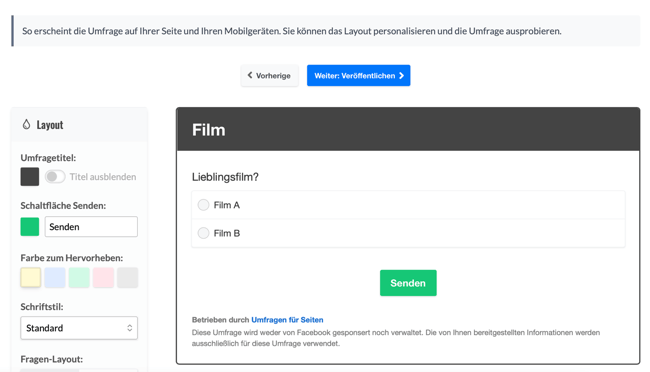The width and height of the screenshot is (650, 372).
Task: Toggle the Titel ausblenden switch
Action: [x=55, y=177]
